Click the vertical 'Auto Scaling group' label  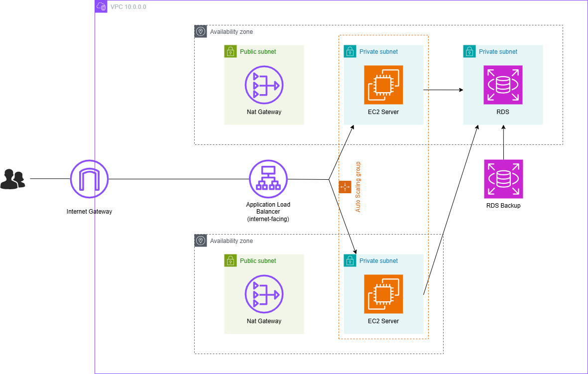point(358,187)
